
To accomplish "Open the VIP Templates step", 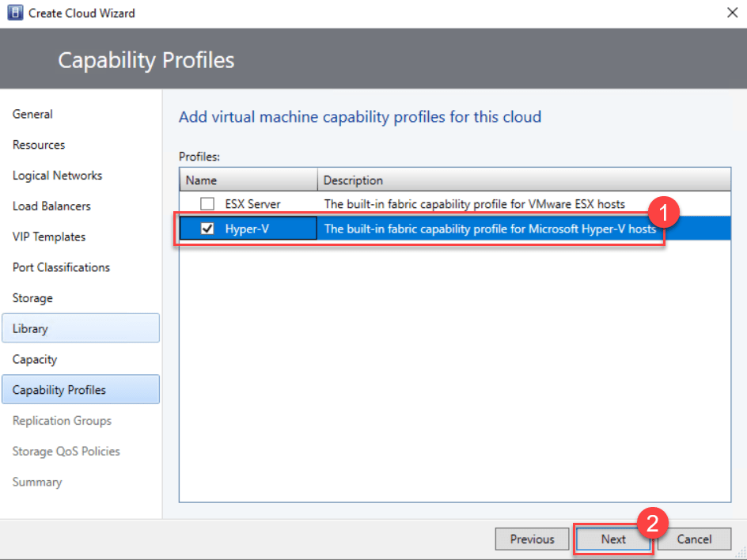I will click(x=49, y=236).
